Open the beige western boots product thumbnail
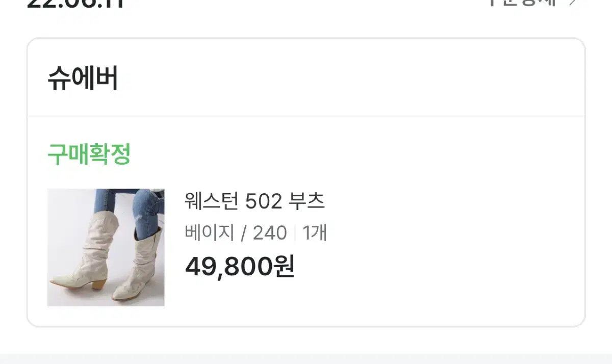Screen dimensions: 612x364 pos(106,247)
